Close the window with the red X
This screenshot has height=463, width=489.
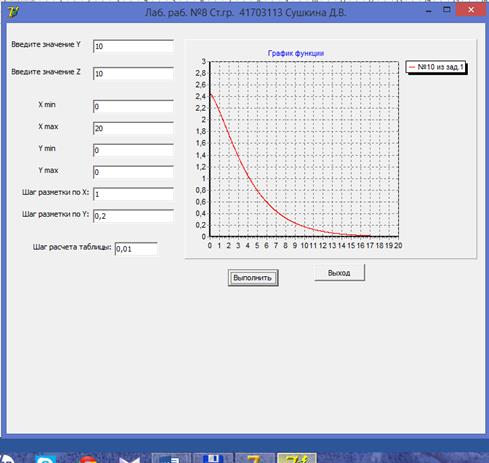point(471,10)
